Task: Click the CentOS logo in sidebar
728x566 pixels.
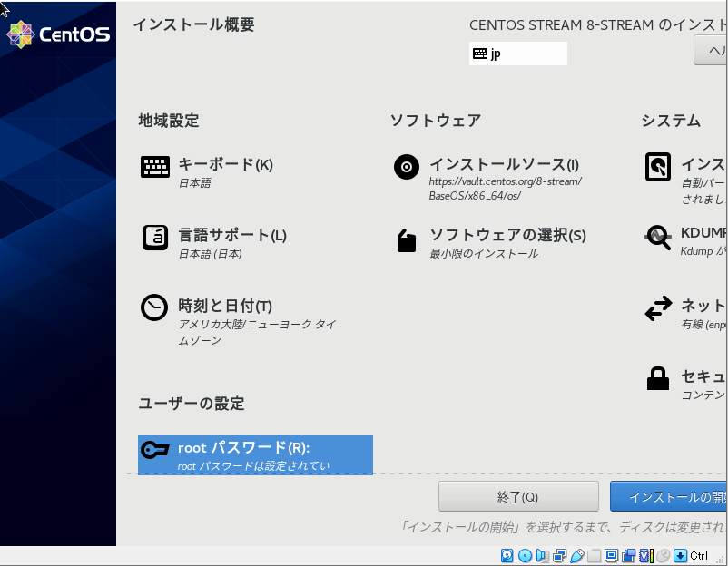Action: pyautogui.click(x=58, y=34)
